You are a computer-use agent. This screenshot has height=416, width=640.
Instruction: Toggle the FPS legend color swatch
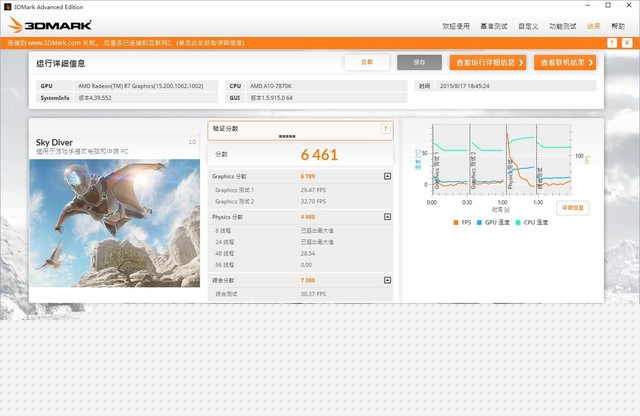tap(455, 222)
